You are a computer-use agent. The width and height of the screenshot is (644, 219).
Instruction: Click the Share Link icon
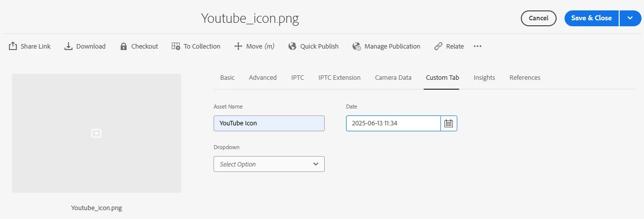[x=13, y=46]
